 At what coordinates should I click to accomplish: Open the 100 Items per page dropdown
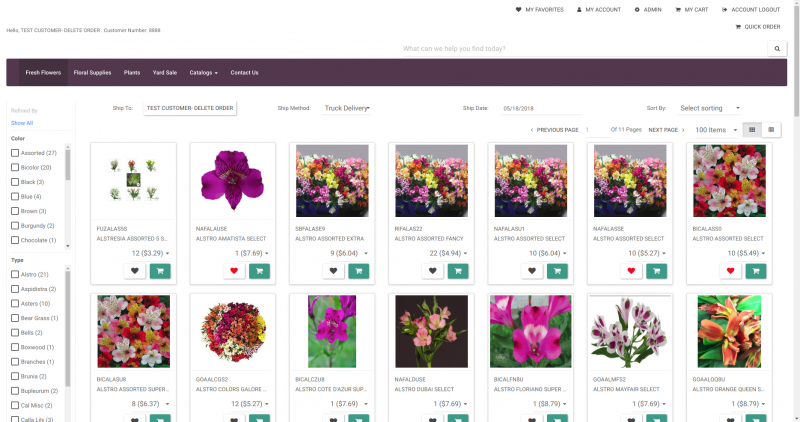(x=716, y=130)
